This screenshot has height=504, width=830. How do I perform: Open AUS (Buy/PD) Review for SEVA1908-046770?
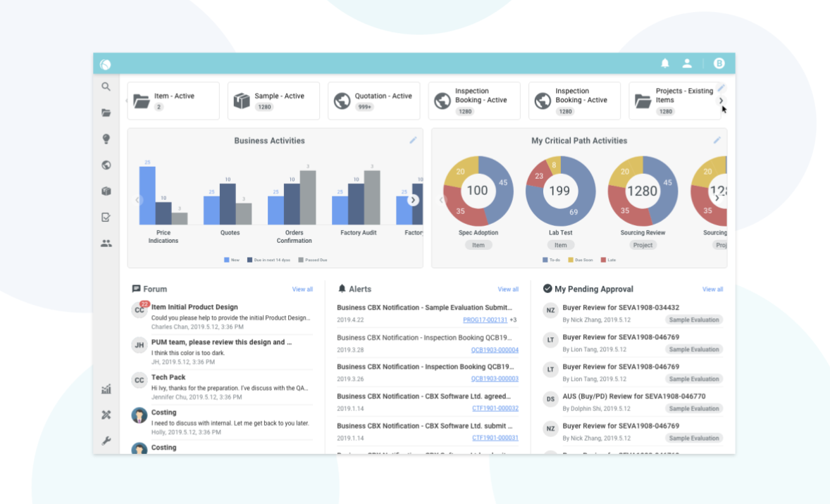(x=633, y=396)
